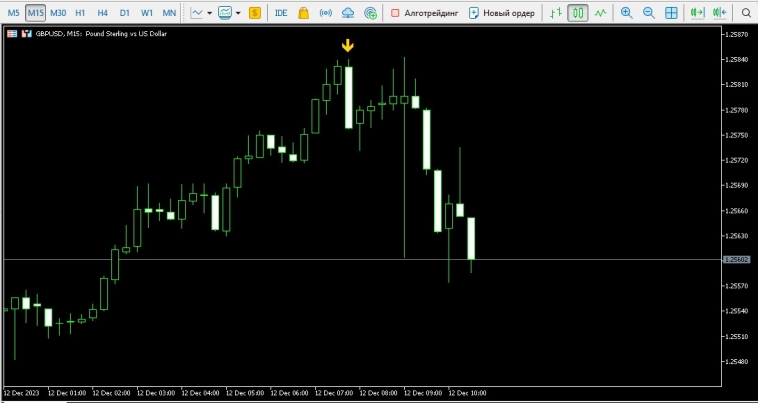758x403 pixels.
Task: Click the yellow dollar sign icon
Action: [x=255, y=13]
